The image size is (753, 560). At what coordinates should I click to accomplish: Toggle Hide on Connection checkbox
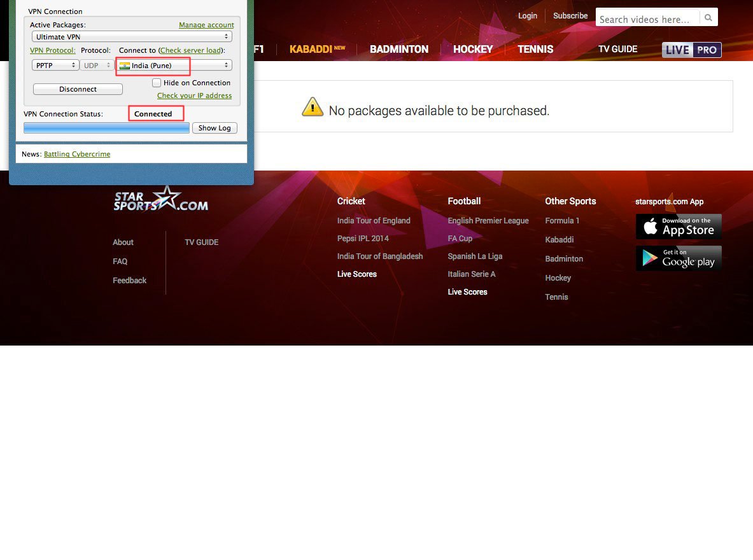[x=157, y=83]
